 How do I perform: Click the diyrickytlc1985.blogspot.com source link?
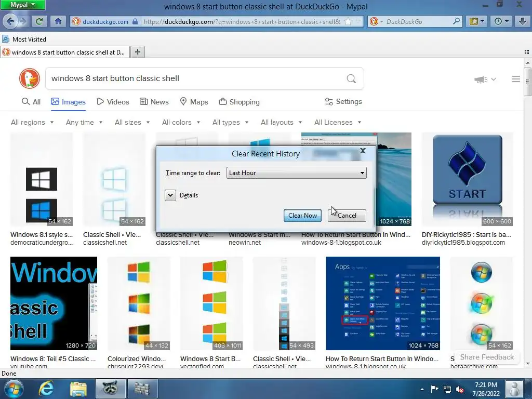[x=463, y=243]
